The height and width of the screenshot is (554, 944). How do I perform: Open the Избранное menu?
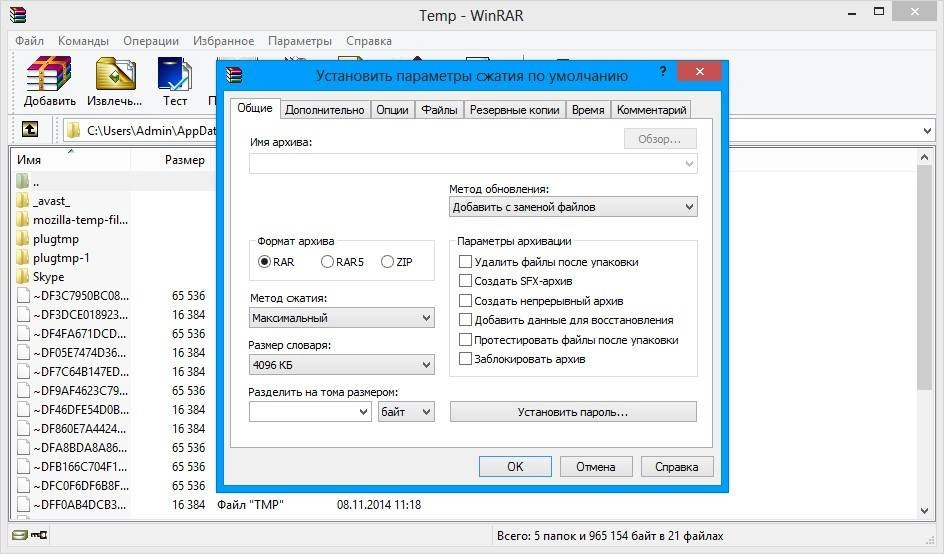[223, 41]
